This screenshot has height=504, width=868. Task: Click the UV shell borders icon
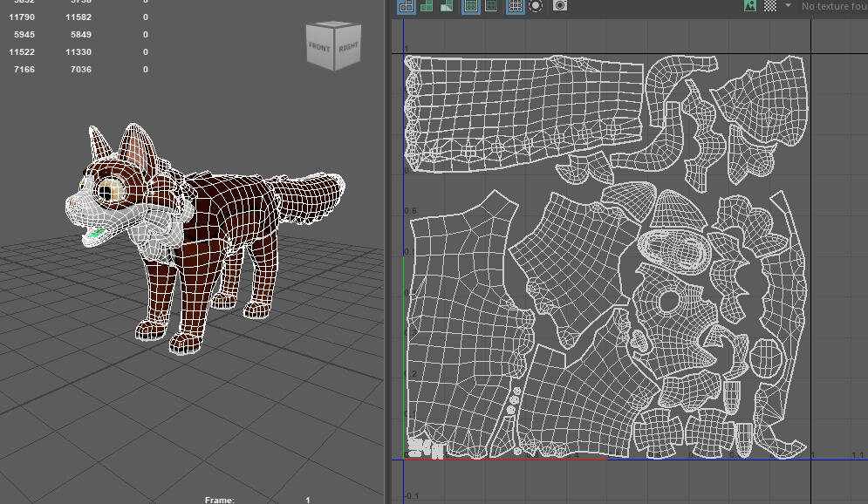coord(491,6)
